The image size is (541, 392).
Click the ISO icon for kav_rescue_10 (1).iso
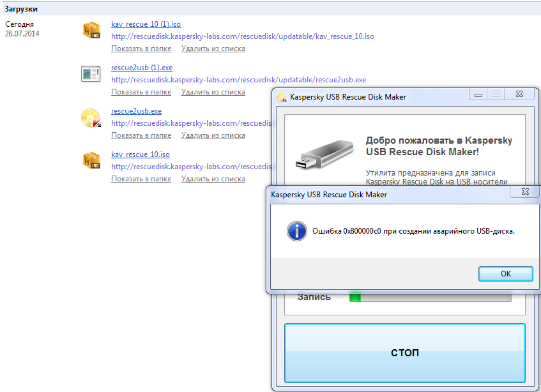[91, 30]
